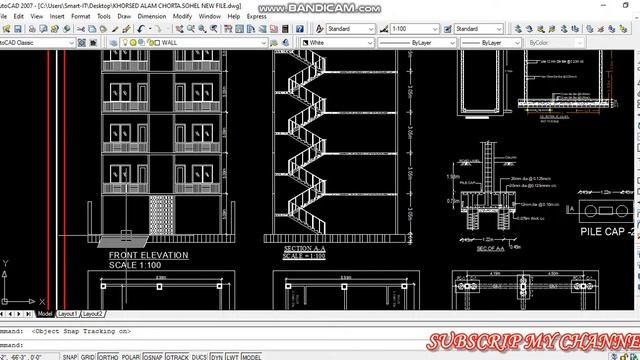Click the Workspace Settings icon
The image size is (640, 360).
pyautogui.click(x=82, y=43)
